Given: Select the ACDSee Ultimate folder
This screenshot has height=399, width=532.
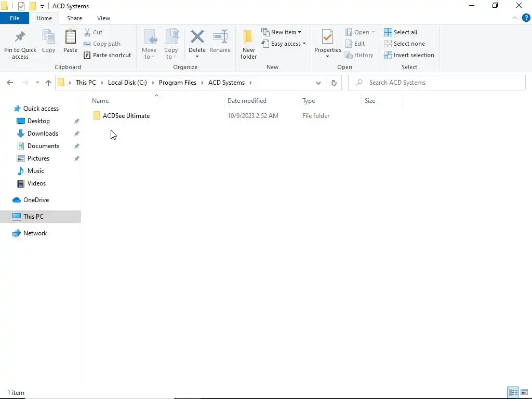Looking at the screenshot, I should (122, 116).
